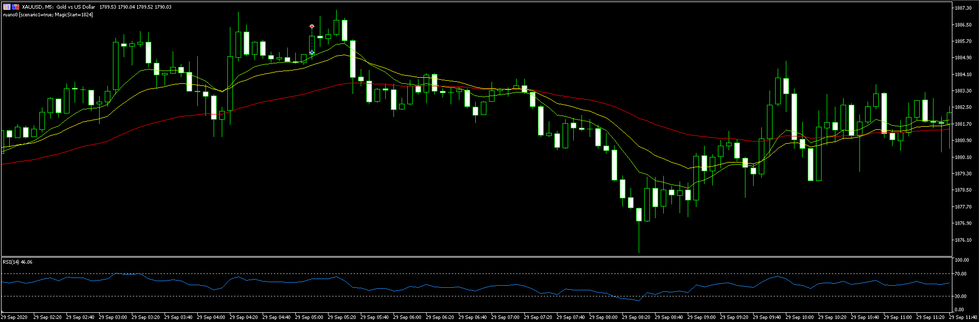Open the depth of market icon
This screenshot has height=322, width=980.
[16, 7]
